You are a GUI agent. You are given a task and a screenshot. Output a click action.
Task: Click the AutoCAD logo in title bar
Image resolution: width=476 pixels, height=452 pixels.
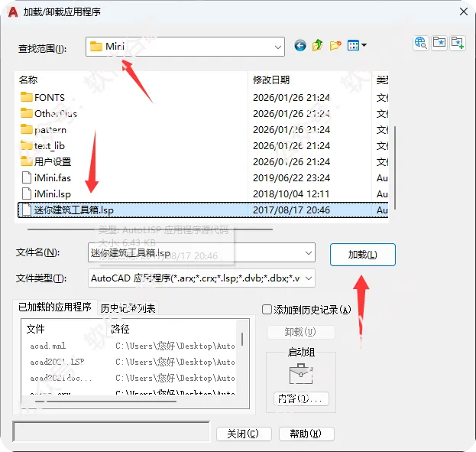pos(13,12)
